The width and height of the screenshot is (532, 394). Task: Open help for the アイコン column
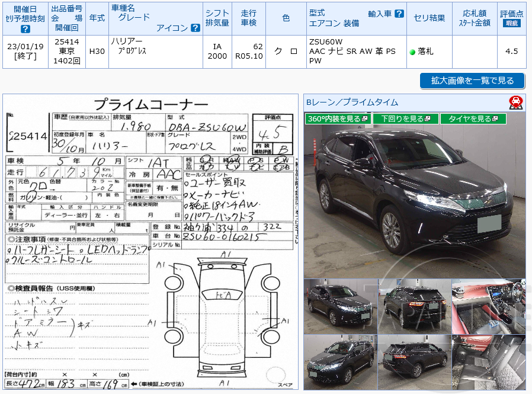click(x=194, y=27)
